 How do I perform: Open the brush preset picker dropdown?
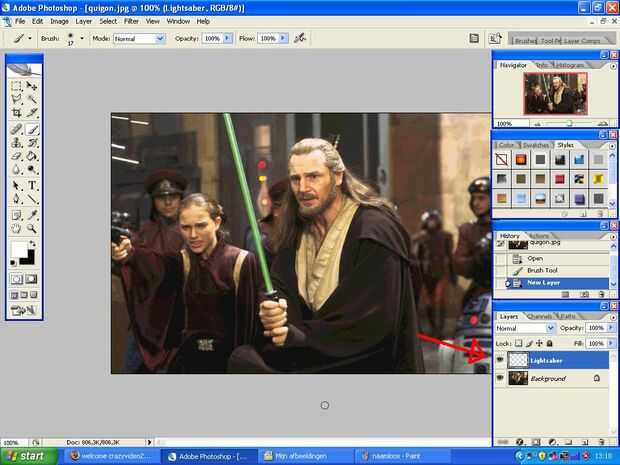(82, 38)
